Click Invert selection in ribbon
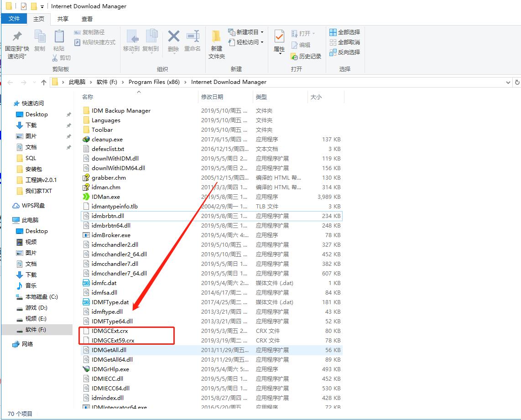This screenshot has width=521, height=420. 344,52
